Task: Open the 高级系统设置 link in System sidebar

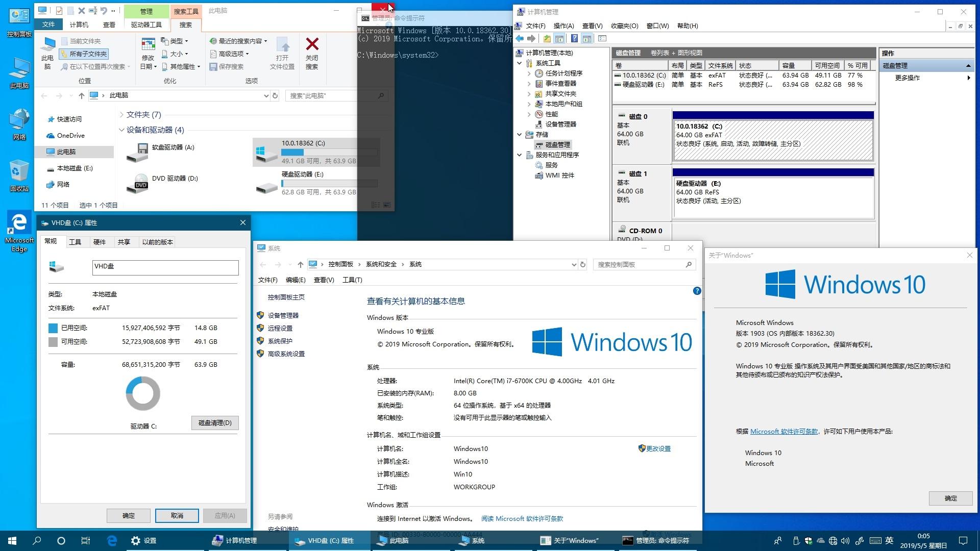Action: click(x=286, y=354)
